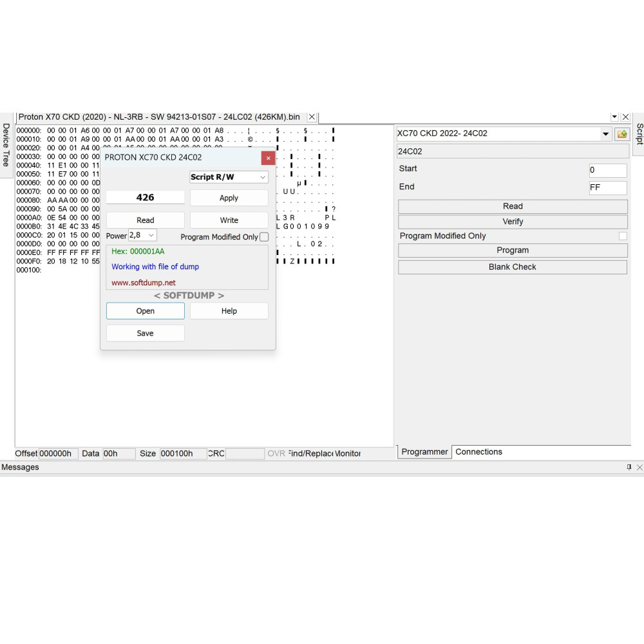644x644 pixels.
Task: Click hex row address 000100:
Action: (x=29, y=270)
